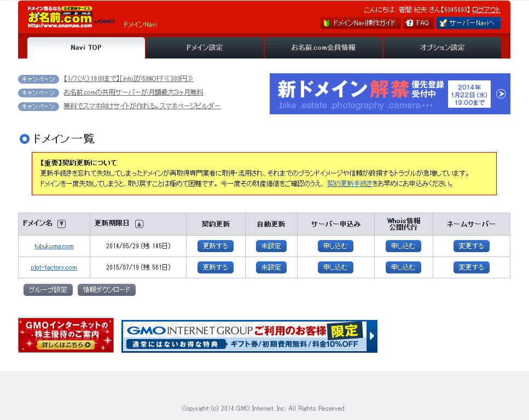Go to サーバーNaviへ
Image resolution: width=529 pixels, height=420 pixels.
(468, 23)
